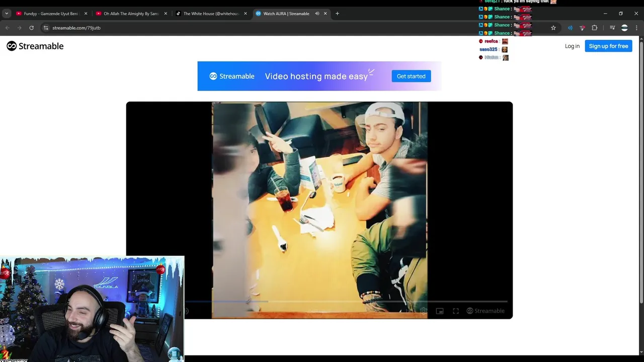
Task: Open the Chrome profile avatar
Action: (x=624, y=28)
